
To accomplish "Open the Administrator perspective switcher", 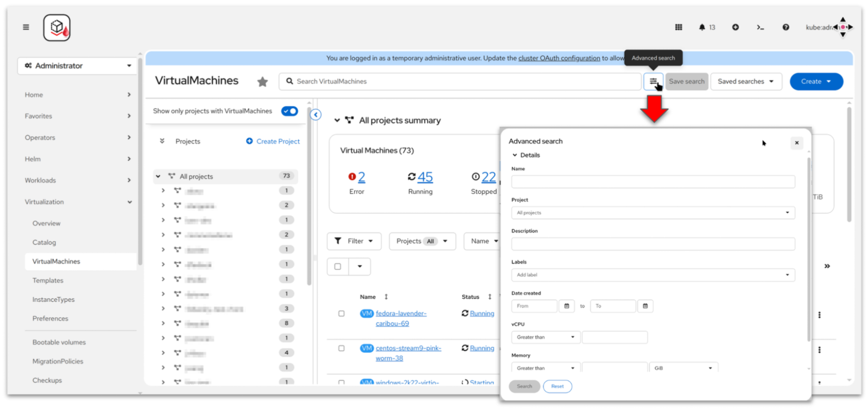I will [x=77, y=66].
